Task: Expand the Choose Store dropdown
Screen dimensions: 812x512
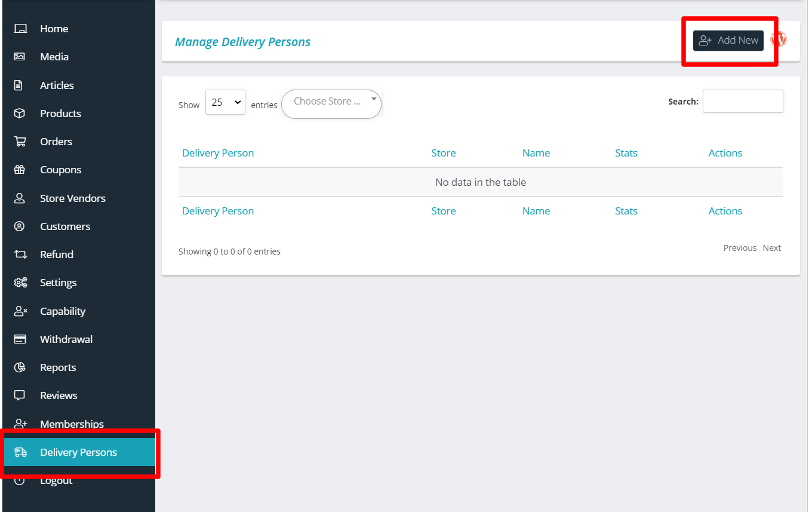Action: coord(331,104)
